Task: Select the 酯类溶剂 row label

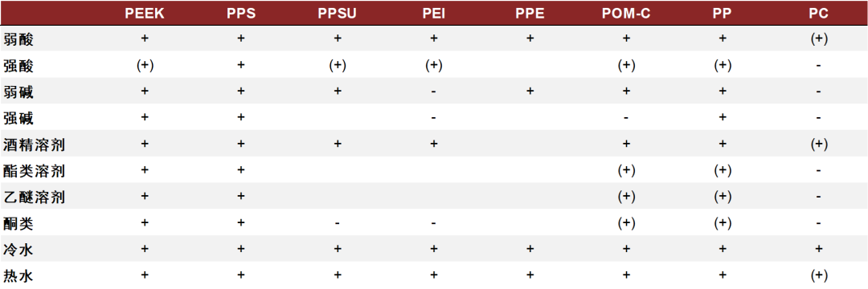Action: point(34,171)
